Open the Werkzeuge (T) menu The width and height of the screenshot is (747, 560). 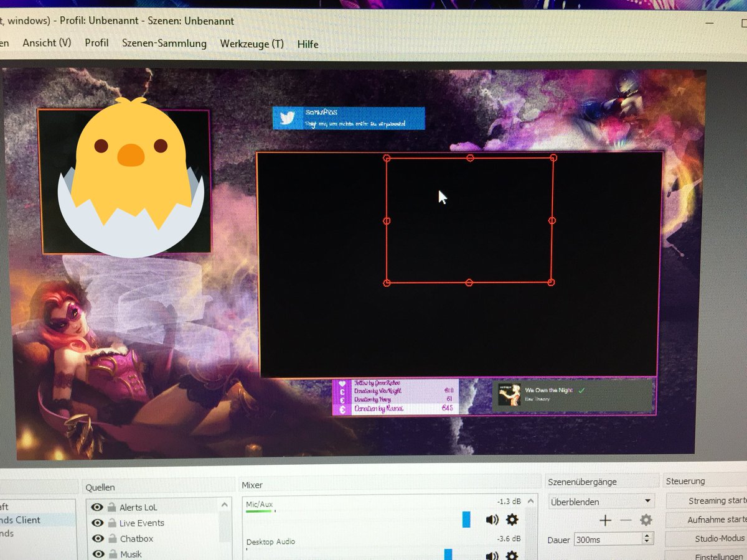tap(251, 44)
